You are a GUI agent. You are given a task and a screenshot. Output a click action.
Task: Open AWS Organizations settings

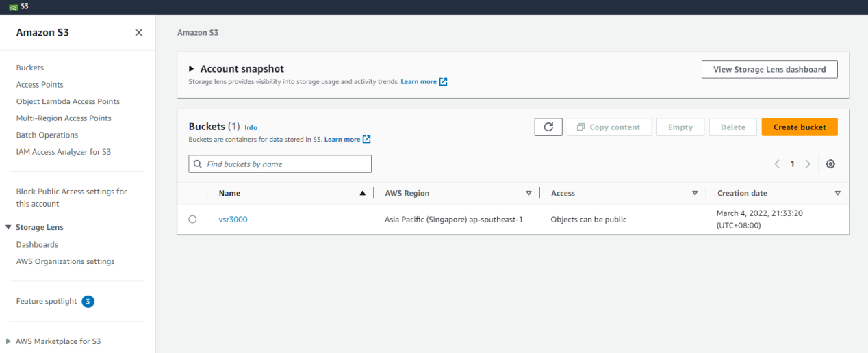[66, 261]
